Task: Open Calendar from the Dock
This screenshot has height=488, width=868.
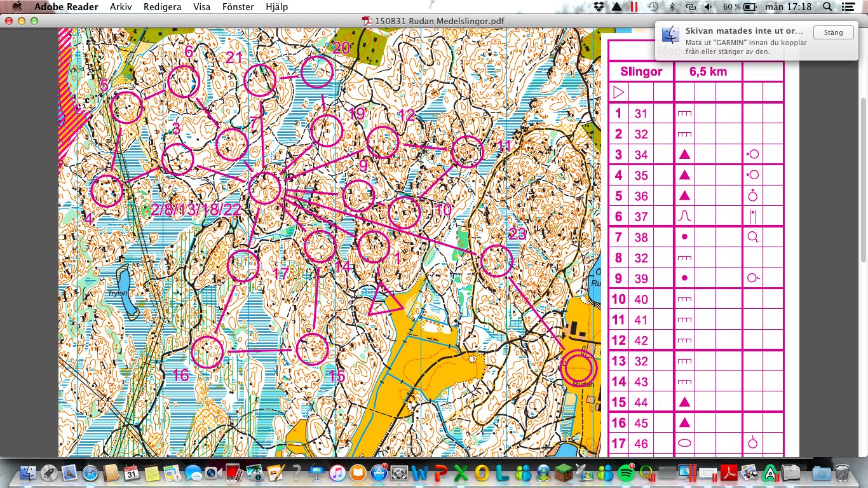Action: [132, 473]
